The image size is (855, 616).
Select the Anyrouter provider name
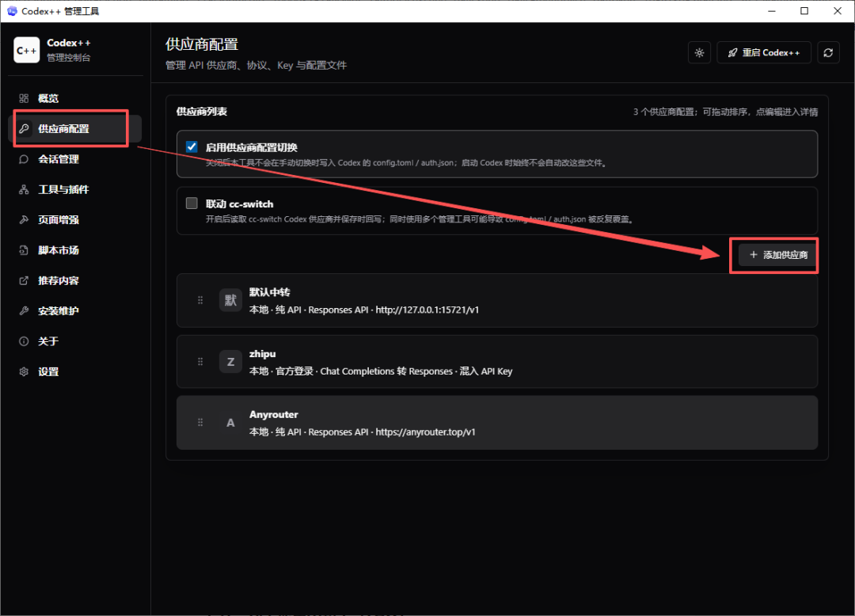tap(274, 415)
